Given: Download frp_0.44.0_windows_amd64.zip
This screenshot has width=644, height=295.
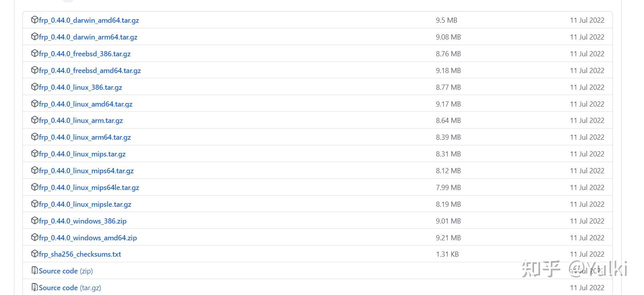Looking at the screenshot, I should click(x=88, y=238).
